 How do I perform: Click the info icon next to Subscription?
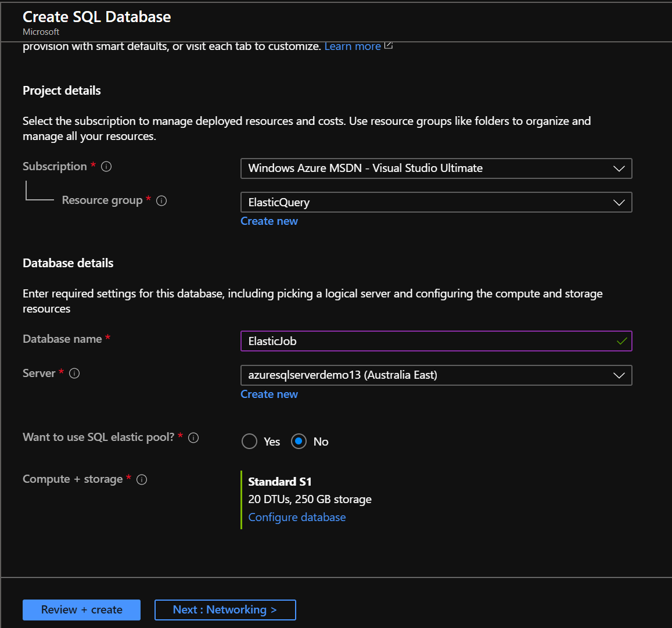click(106, 167)
